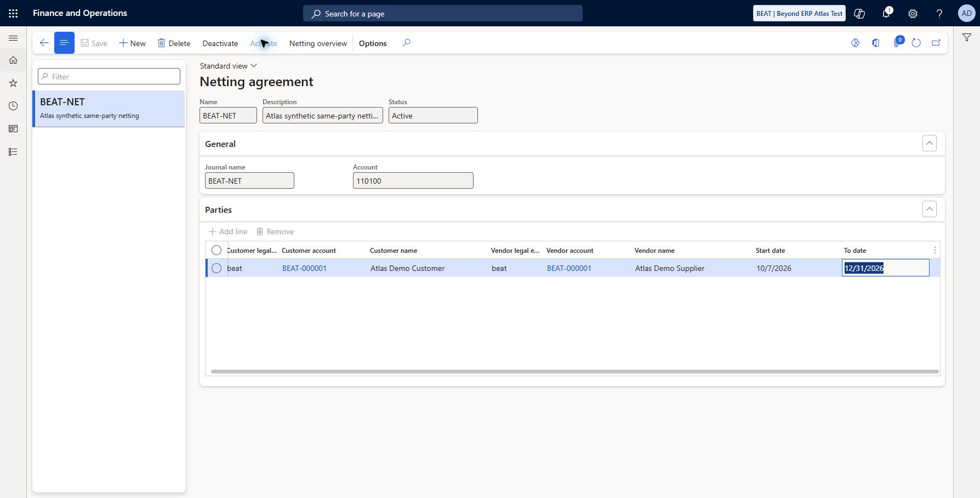Image resolution: width=980 pixels, height=498 pixels.
Task: Open the Standard view dropdown
Action: tap(228, 66)
